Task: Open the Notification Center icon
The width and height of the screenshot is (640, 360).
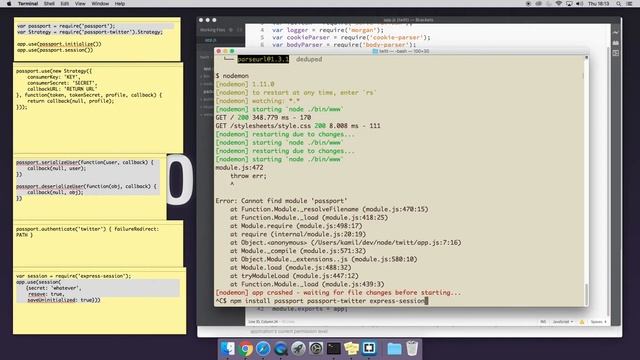Action: click(629, 4)
